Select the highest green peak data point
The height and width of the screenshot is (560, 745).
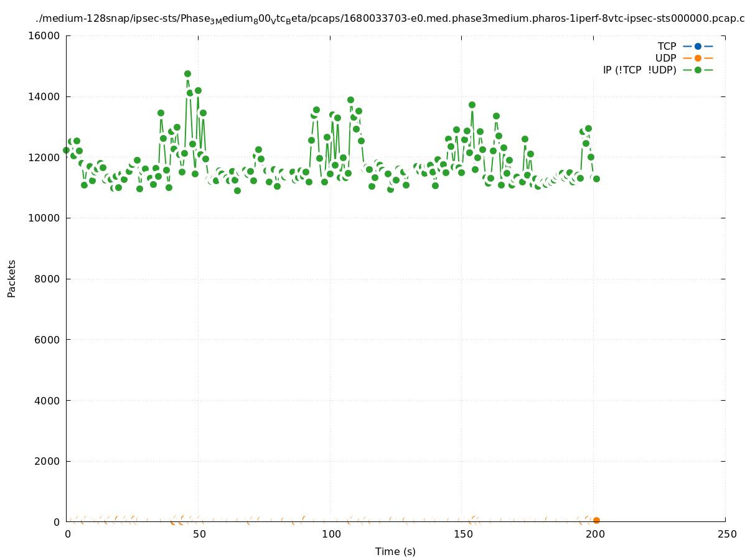coord(187,73)
